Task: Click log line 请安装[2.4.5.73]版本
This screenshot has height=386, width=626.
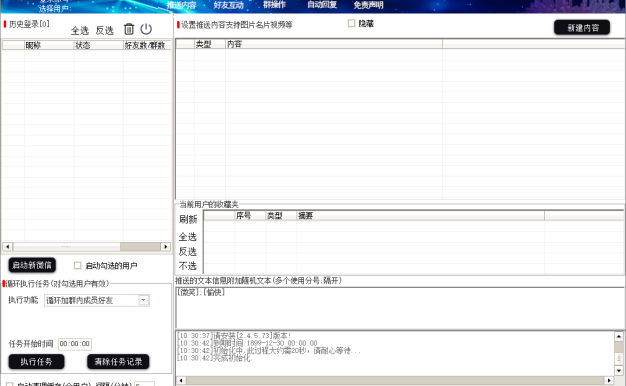Action: click(234, 336)
